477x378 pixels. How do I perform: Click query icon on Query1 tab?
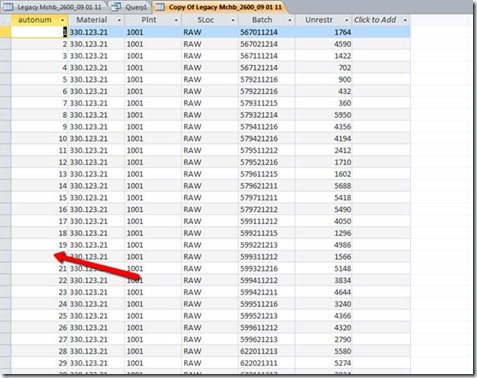116,7
